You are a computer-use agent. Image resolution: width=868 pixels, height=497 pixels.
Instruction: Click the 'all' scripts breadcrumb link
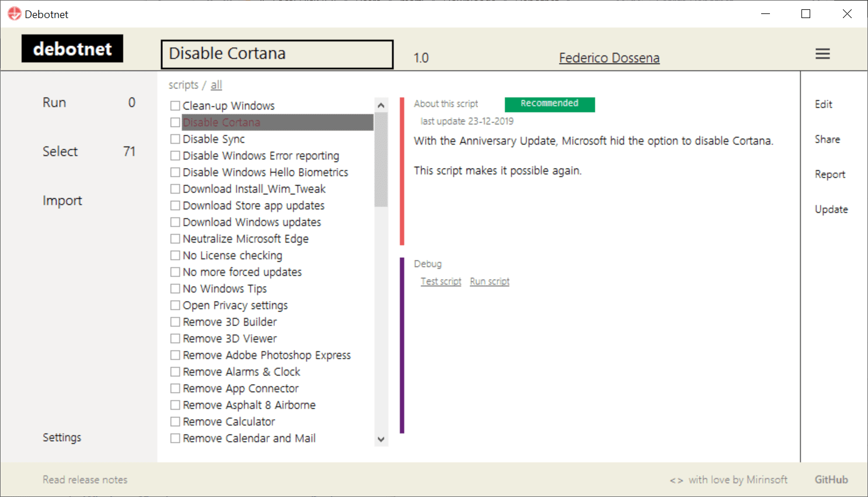pyautogui.click(x=217, y=85)
